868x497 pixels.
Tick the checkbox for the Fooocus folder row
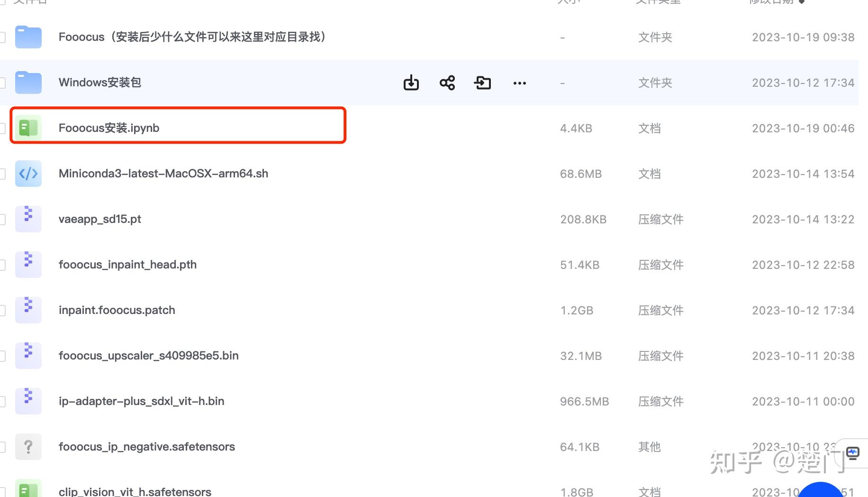click(x=2, y=37)
